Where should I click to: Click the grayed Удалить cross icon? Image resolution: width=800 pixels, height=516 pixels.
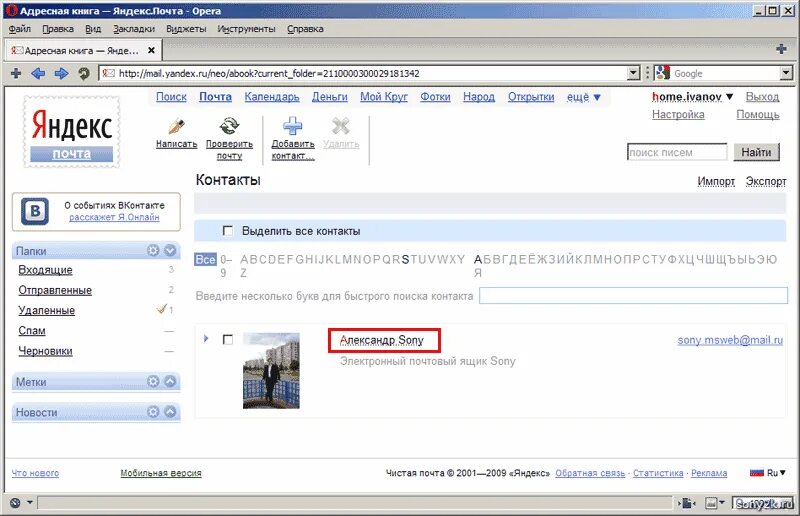[340, 126]
